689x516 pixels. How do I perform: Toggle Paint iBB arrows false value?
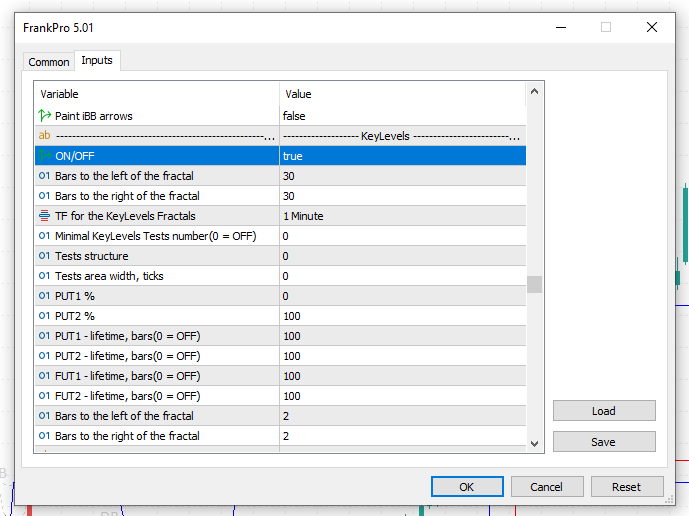click(401, 116)
